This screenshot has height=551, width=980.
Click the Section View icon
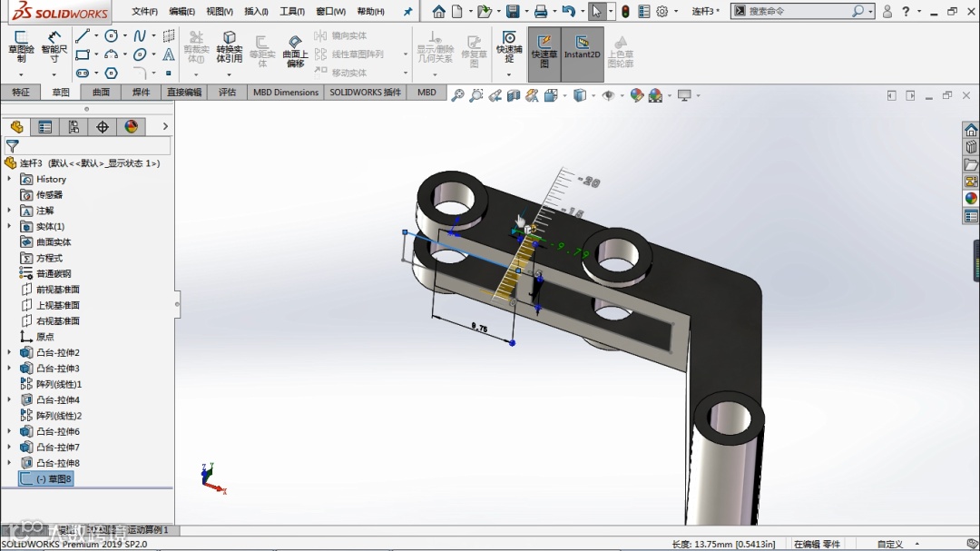(514, 95)
